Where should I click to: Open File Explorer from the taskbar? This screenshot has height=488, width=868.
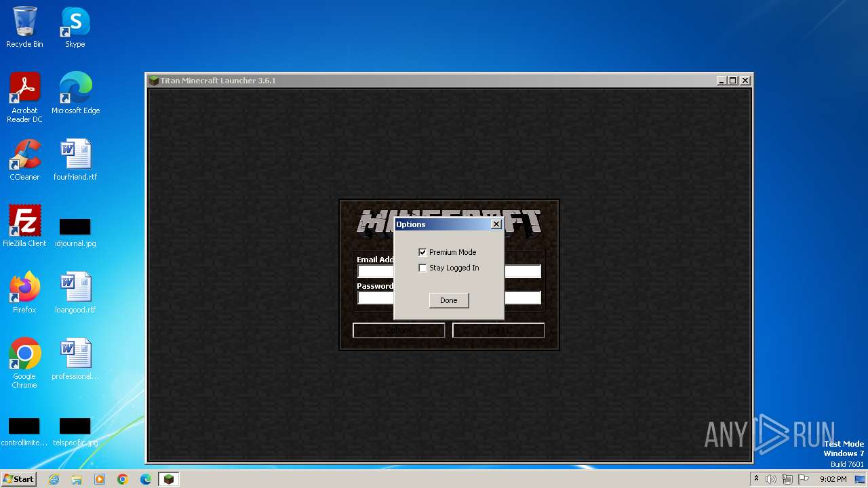click(77, 479)
